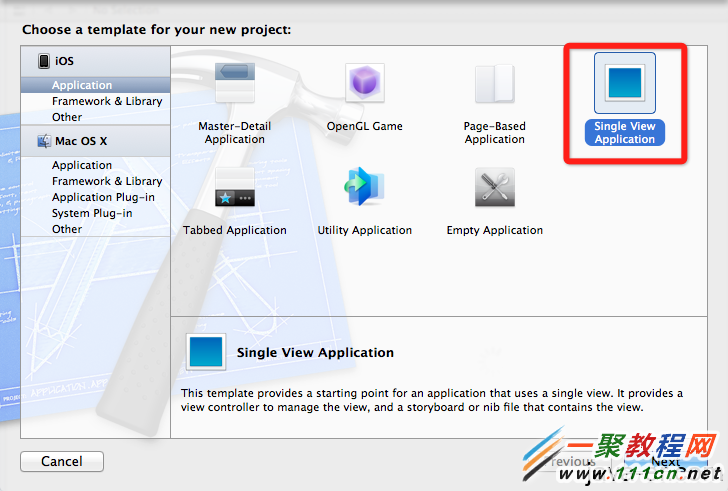Pick the Empty Application wrench icon
Viewport: 728px width, 491px height.
click(495, 187)
